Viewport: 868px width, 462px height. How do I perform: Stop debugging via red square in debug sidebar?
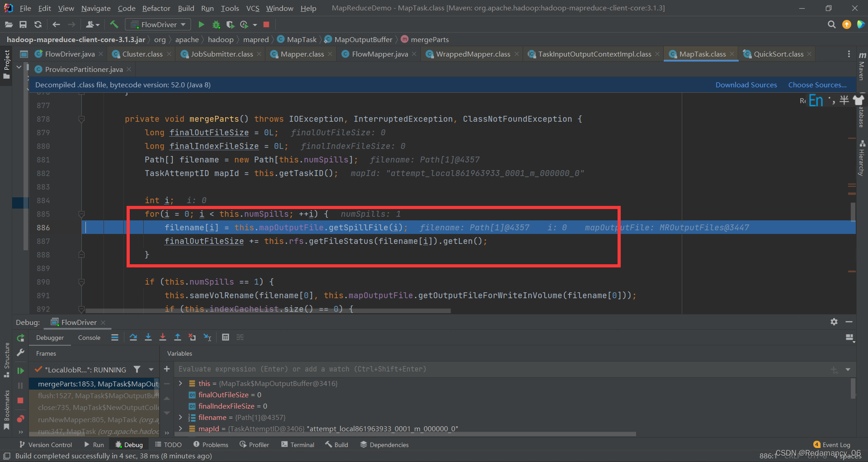(20, 400)
